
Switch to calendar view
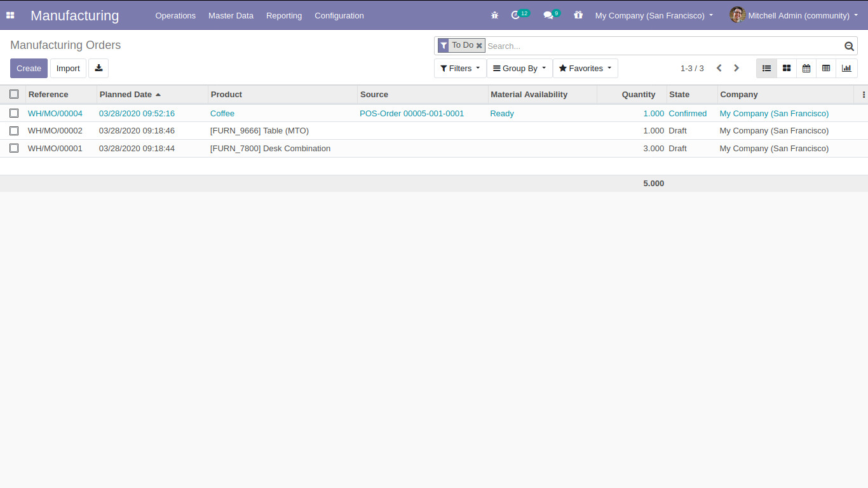click(x=806, y=68)
